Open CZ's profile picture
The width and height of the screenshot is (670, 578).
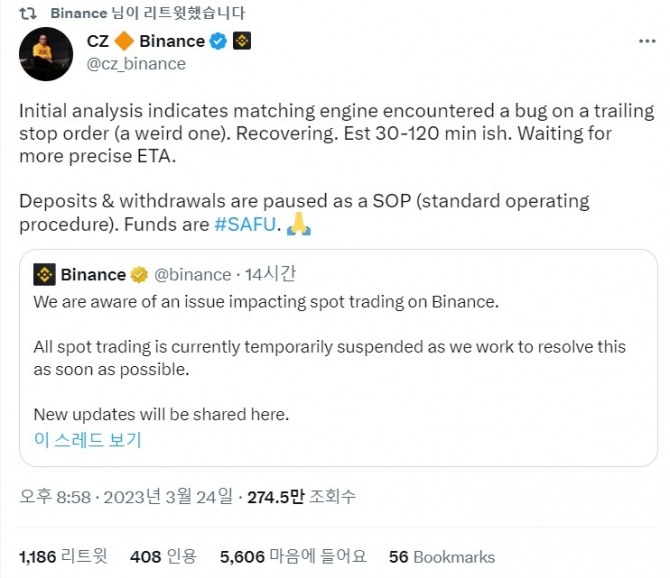[45, 53]
